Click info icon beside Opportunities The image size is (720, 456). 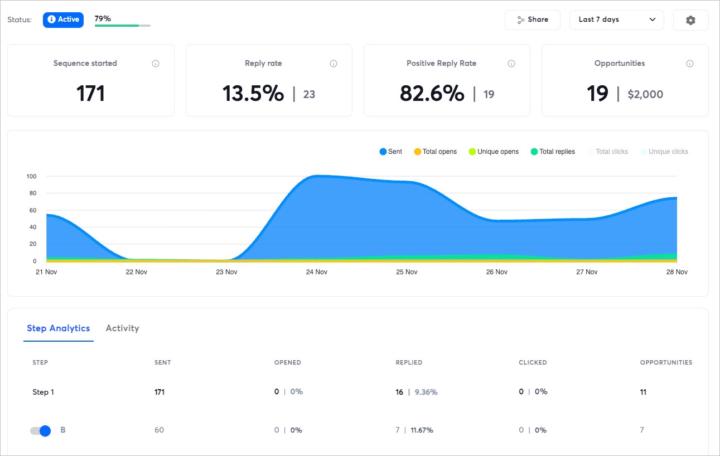[x=689, y=63]
